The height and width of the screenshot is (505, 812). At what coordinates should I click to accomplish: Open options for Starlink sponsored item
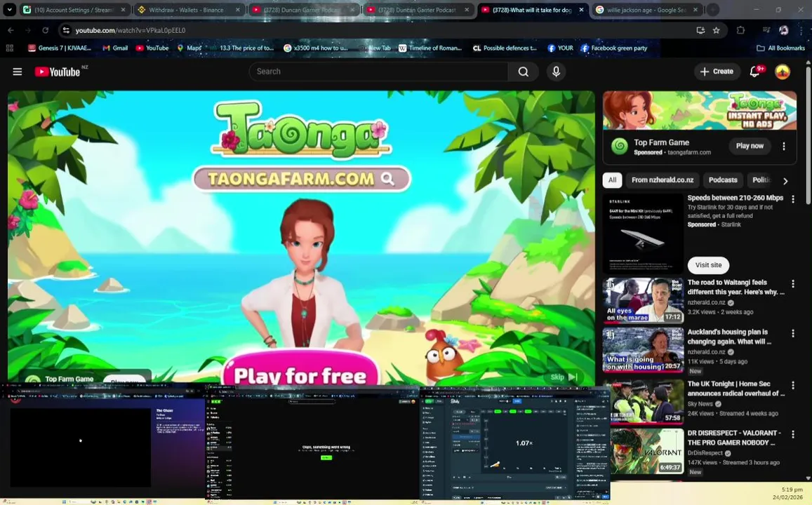pos(793,199)
